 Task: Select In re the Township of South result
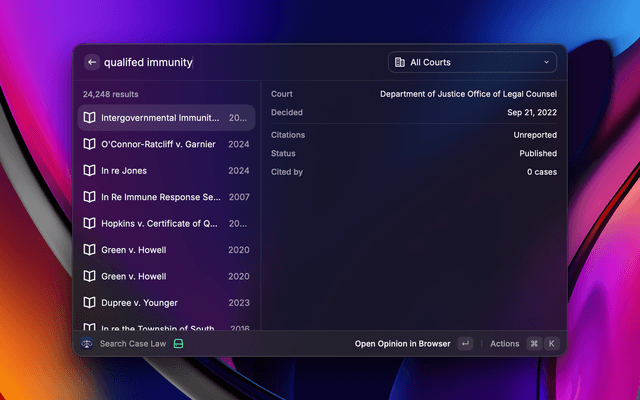[x=167, y=327]
